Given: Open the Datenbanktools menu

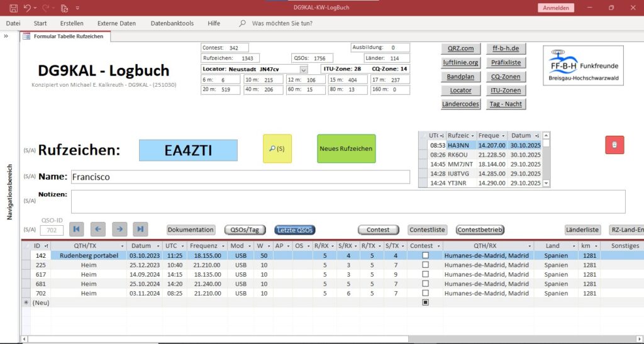Looking at the screenshot, I should click(172, 23).
